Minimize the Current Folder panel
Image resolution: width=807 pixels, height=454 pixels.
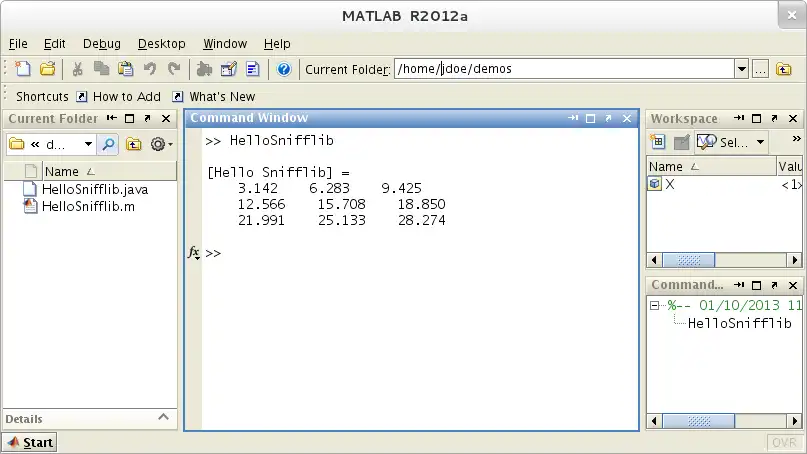[112, 118]
